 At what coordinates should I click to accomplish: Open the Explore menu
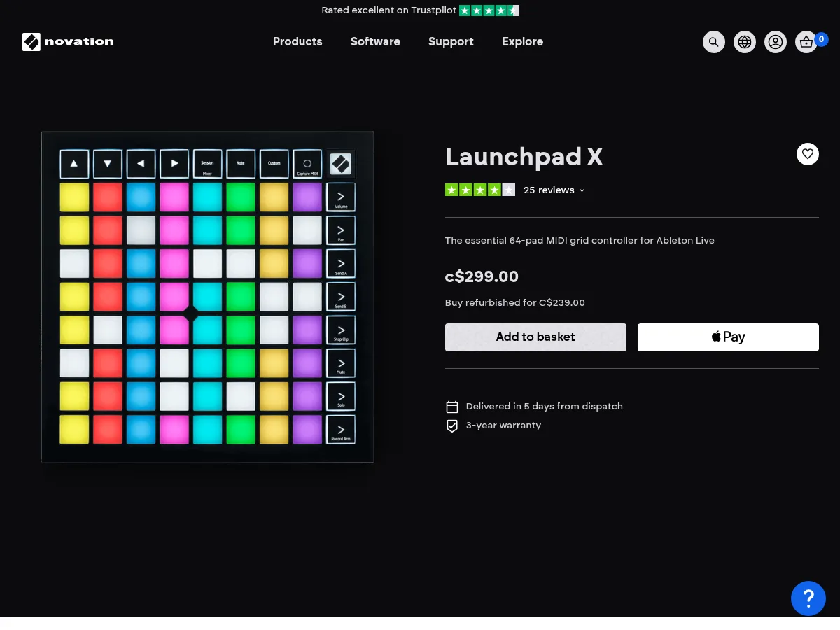coord(522,42)
